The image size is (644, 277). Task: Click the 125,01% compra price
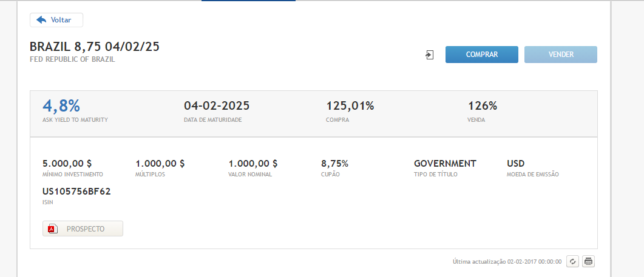pos(350,106)
